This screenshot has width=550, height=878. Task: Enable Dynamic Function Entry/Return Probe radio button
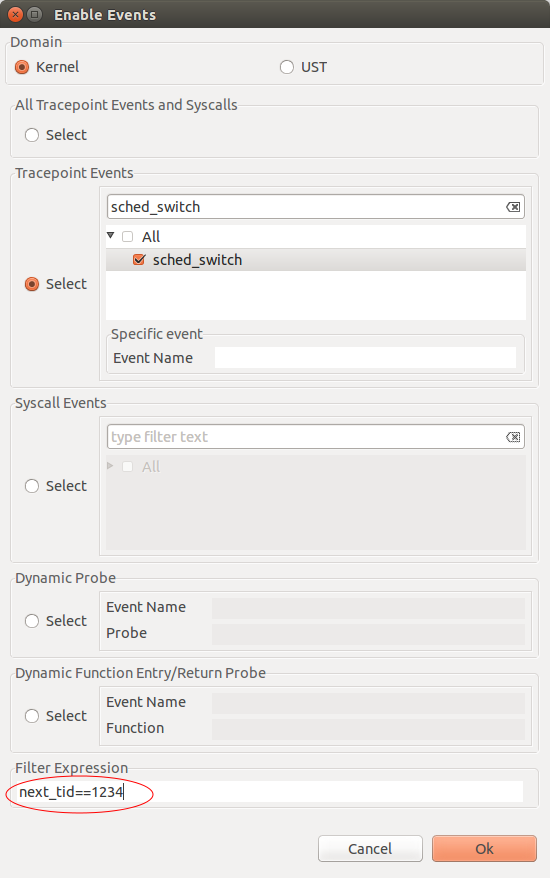pyautogui.click(x=32, y=716)
